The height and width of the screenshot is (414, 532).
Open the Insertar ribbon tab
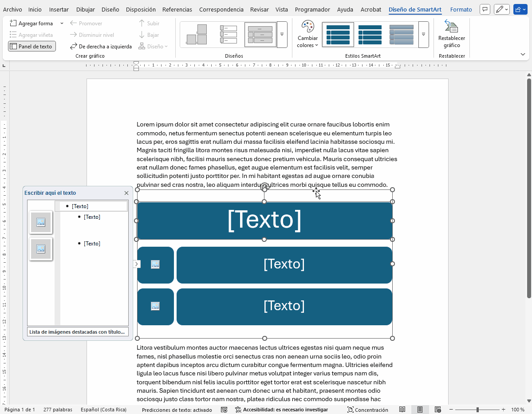(x=59, y=9)
